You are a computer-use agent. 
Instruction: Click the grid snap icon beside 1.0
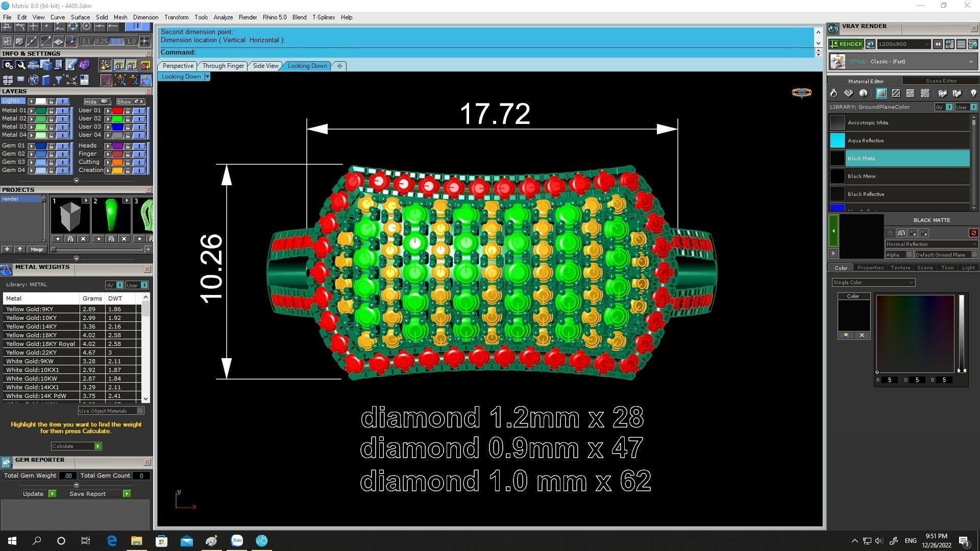(145, 41)
